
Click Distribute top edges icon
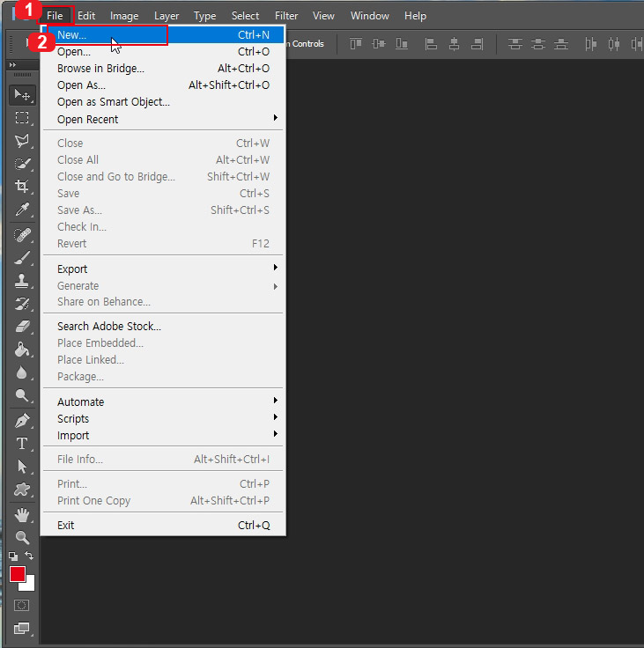point(515,43)
